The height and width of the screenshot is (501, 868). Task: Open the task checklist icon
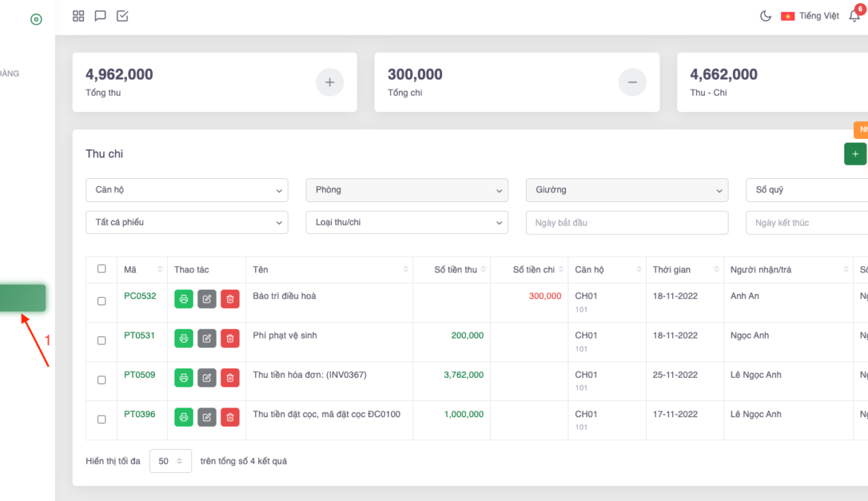[122, 16]
